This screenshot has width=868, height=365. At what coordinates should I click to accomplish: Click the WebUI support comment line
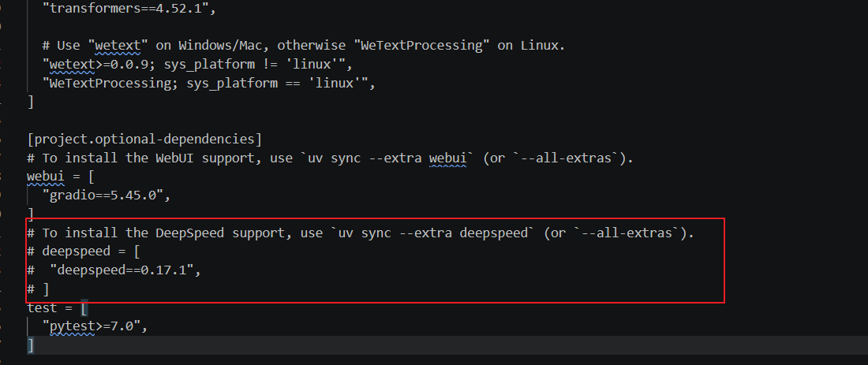pyautogui.click(x=330, y=158)
